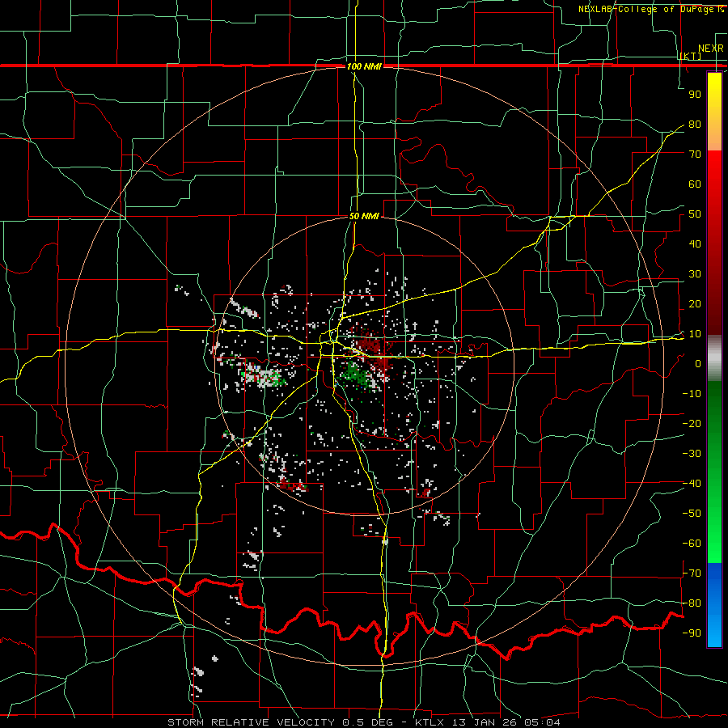The width and height of the screenshot is (728, 728).
Task: Click the positive 30 value on the velocity scale
Action: (695, 274)
